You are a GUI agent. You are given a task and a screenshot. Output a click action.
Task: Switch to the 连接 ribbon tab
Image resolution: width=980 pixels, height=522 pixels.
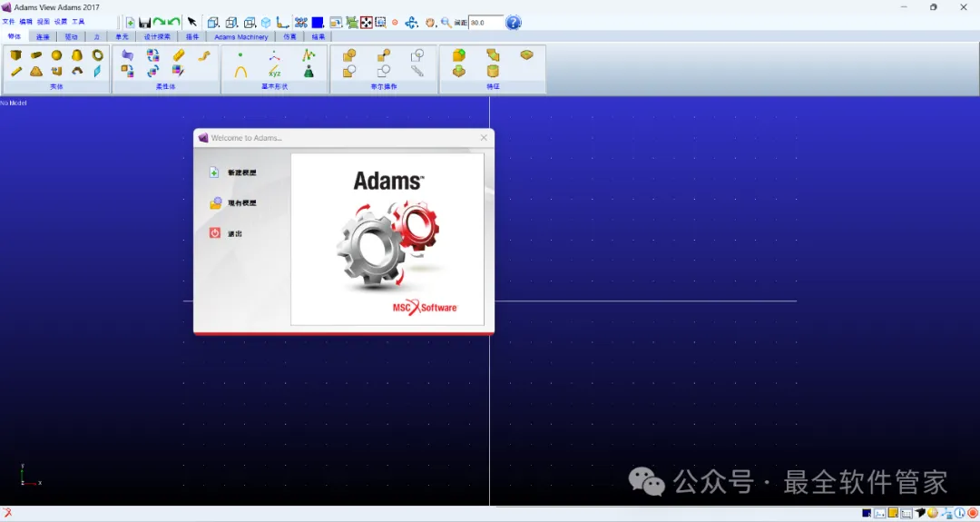pyautogui.click(x=43, y=37)
